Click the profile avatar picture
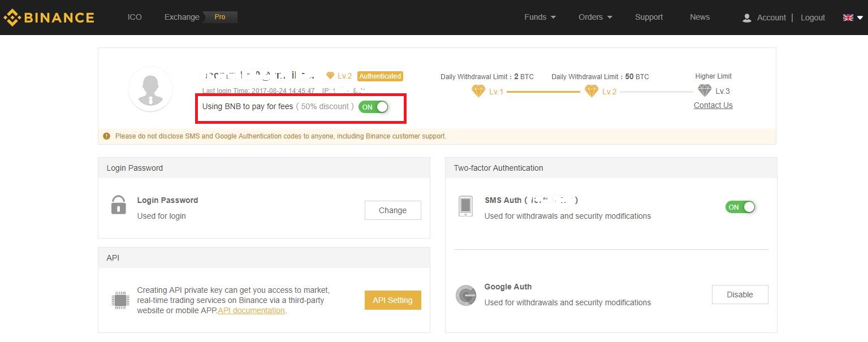 pyautogui.click(x=150, y=89)
